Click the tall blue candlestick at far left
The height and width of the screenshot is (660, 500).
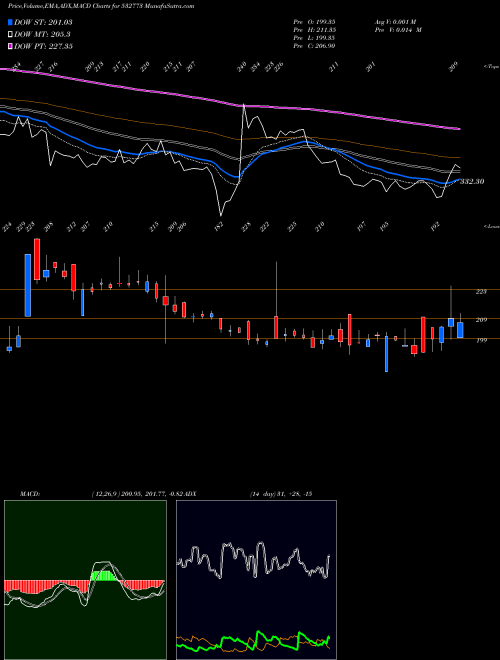(28, 285)
